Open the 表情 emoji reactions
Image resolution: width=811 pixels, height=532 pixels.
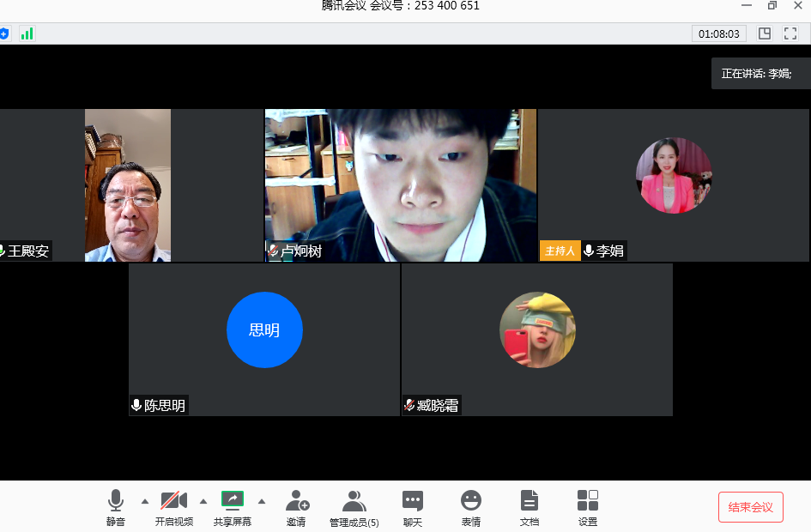(x=471, y=506)
